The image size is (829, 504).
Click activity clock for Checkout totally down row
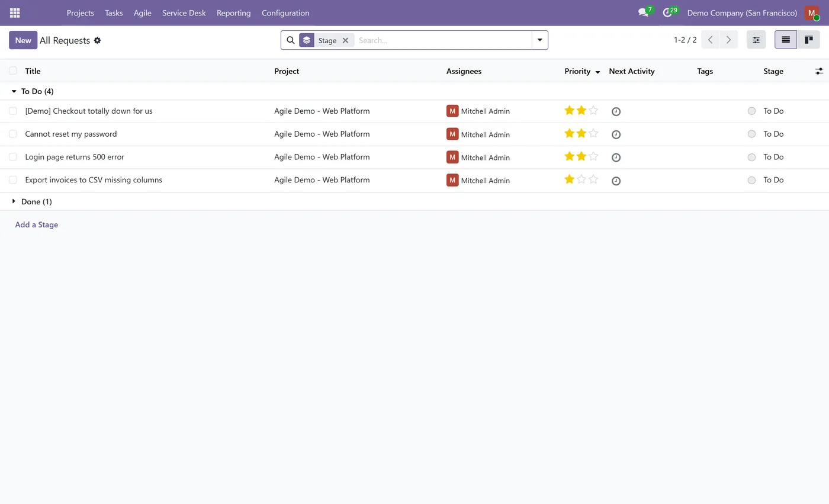(616, 111)
